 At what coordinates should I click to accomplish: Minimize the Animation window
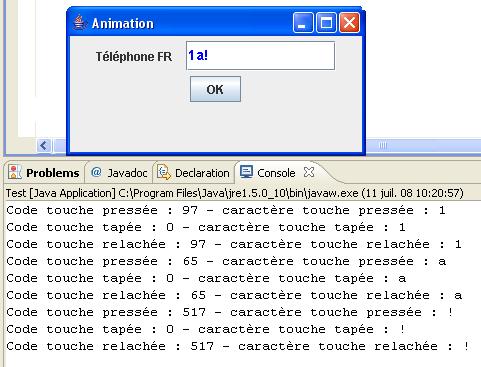pyautogui.click(x=303, y=23)
